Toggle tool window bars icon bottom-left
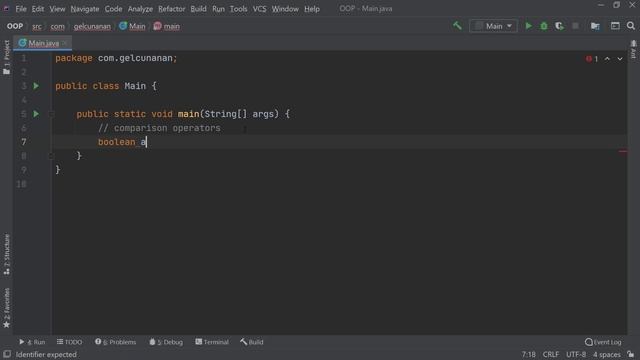Image resolution: width=640 pixels, height=360 pixels. pyautogui.click(x=7, y=354)
